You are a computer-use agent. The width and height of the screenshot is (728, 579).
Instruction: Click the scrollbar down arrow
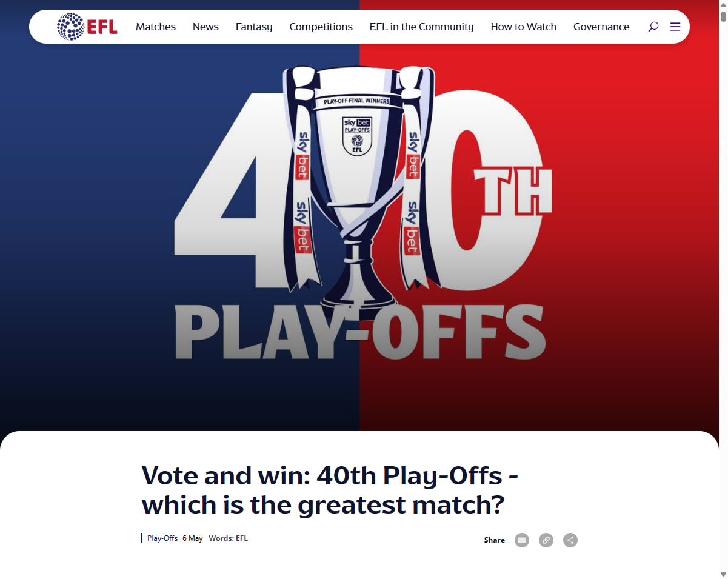tap(723, 574)
